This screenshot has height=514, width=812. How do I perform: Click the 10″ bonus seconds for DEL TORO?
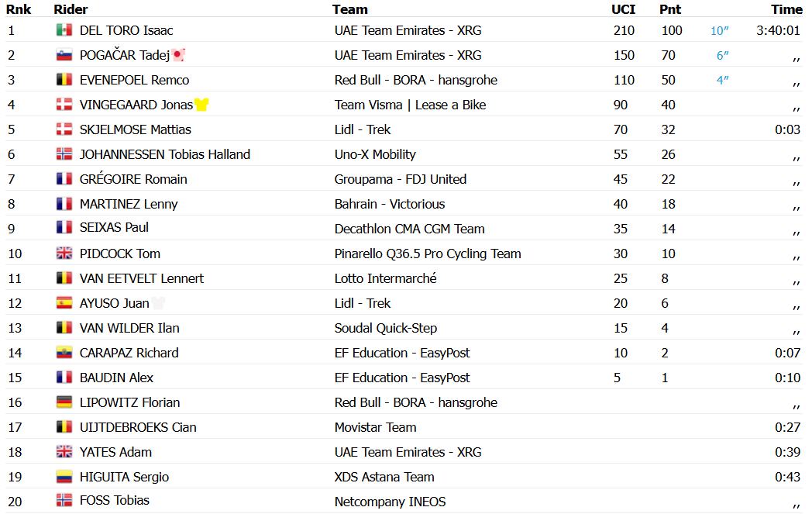719,30
